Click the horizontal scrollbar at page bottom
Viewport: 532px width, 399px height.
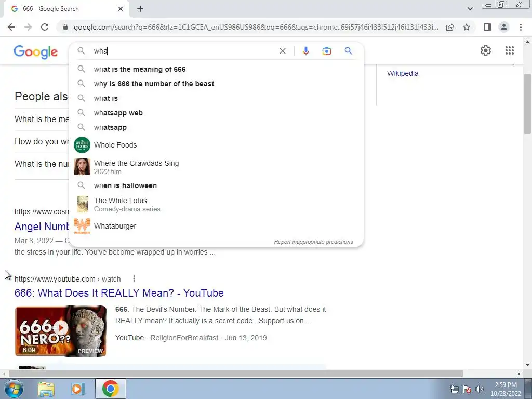(236, 374)
